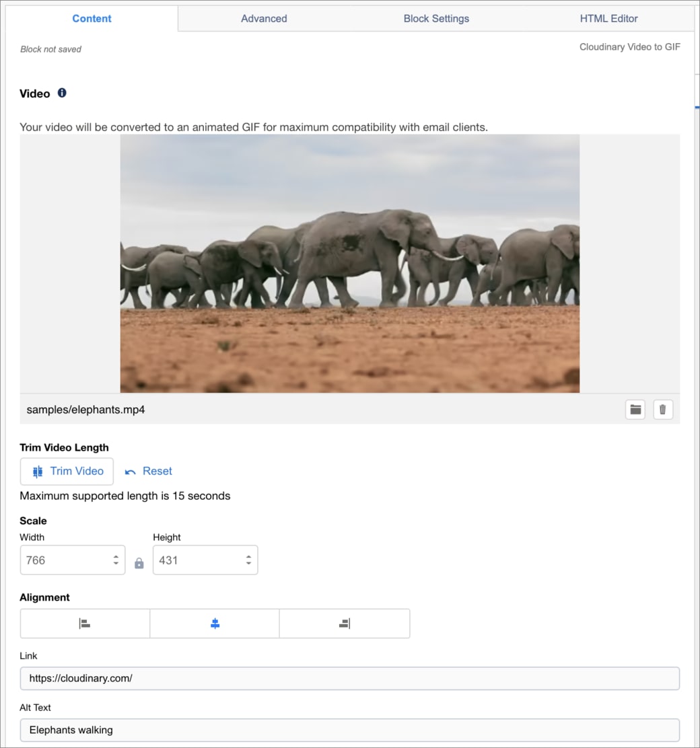The width and height of the screenshot is (700, 748).
Task: Open the folder browse icon for the video
Action: [635, 409]
